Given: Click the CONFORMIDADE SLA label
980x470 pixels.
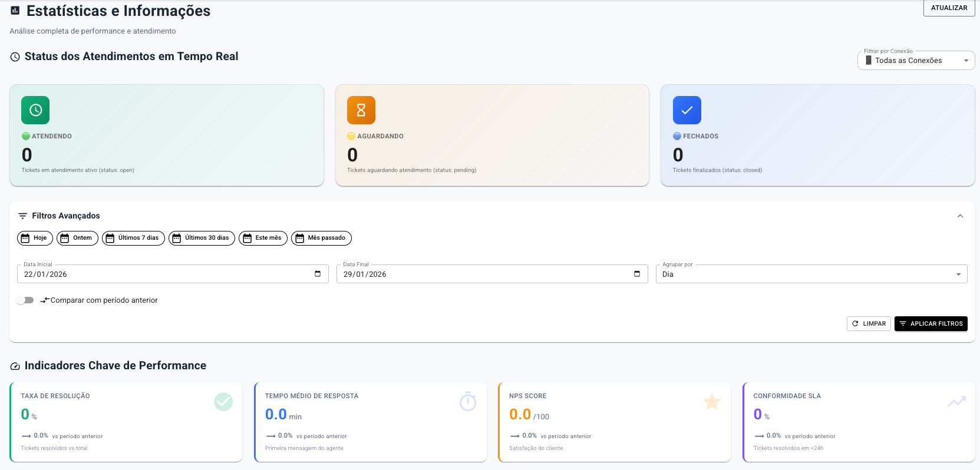Looking at the screenshot, I should 787,396.
